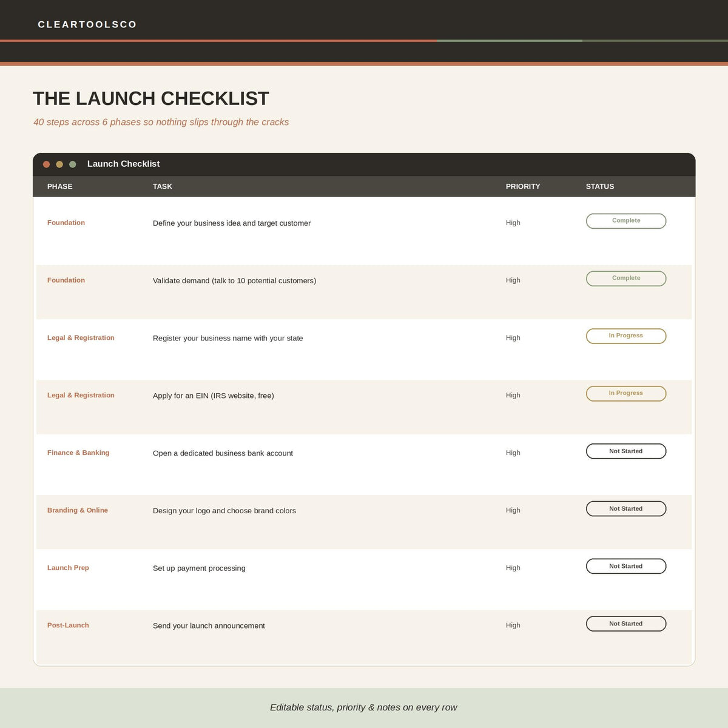Click High priority in launch announcement row

click(x=513, y=625)
